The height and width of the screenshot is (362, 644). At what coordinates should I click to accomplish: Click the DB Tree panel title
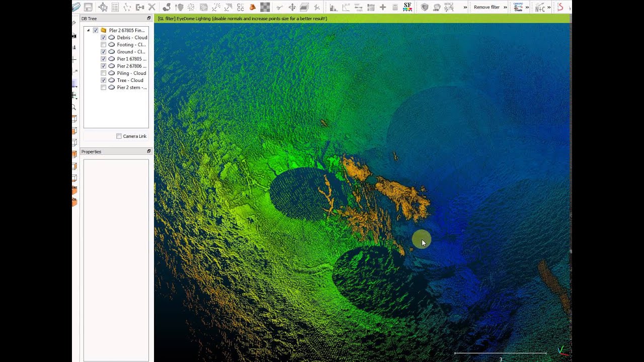tap(89, 19)
